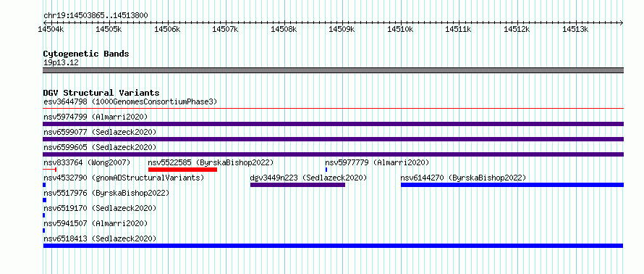Select dgv3449n223 (Sedlazeck2020) label
Screen dimensions: 644x274
point(308,178)
